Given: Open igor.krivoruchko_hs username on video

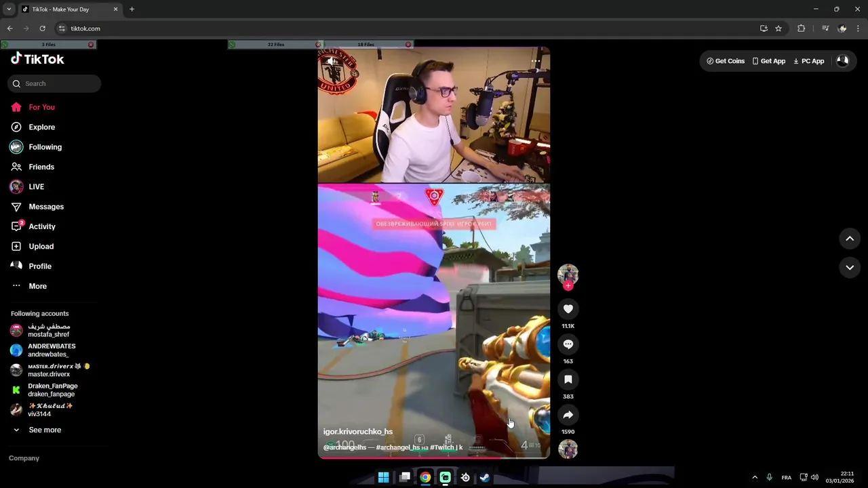Looking at the screenshot, I should click(358, 432).
